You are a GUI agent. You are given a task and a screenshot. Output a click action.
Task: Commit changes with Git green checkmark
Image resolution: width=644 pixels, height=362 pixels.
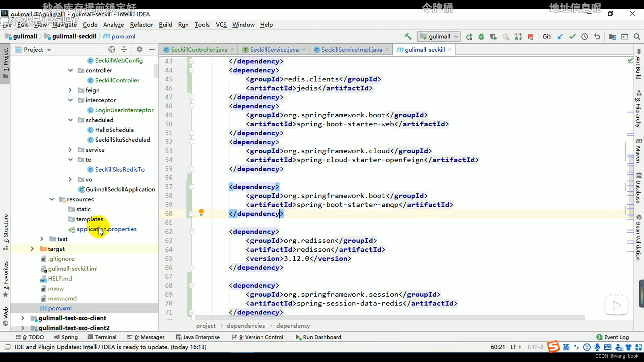pyautogui.click(x=573, y=37)
